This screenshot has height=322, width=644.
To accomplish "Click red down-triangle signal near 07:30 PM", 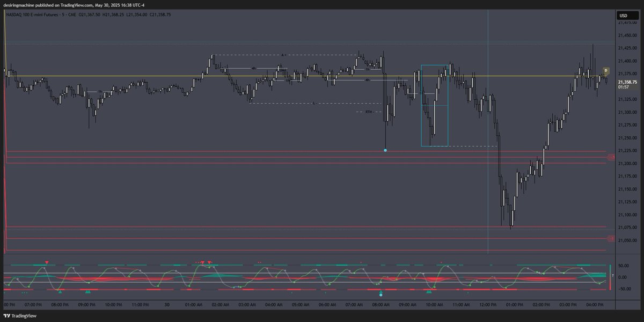I will click(47, 262).
